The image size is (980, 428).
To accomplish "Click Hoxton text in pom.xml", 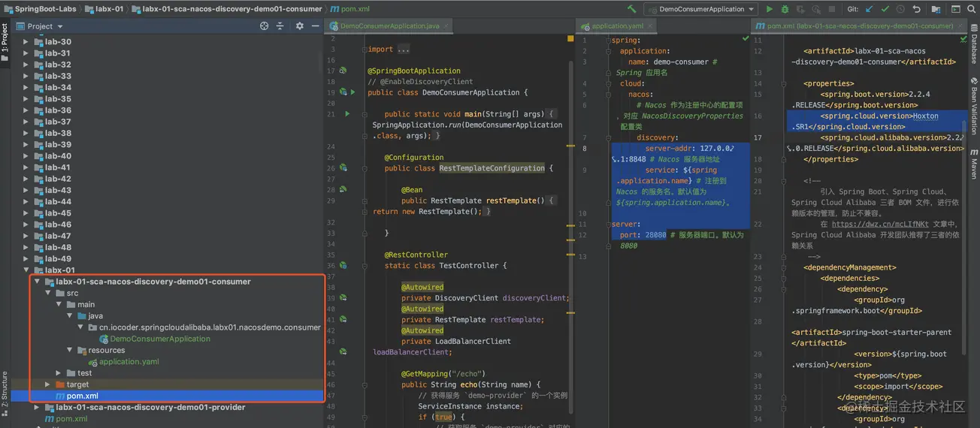I will 925,116.
